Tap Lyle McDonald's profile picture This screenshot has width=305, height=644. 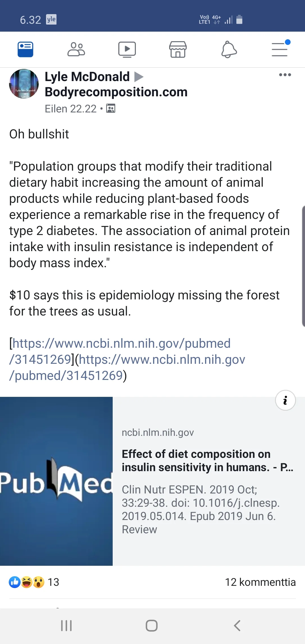tap(24, 84)
